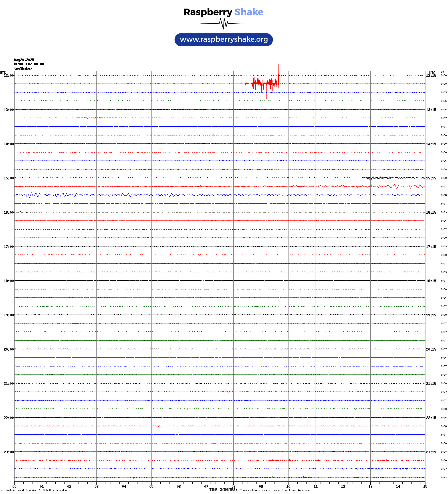Click the 15 minute label on bottom axis
The width and height of the screenshot is (448, 494).
point(425,487)
